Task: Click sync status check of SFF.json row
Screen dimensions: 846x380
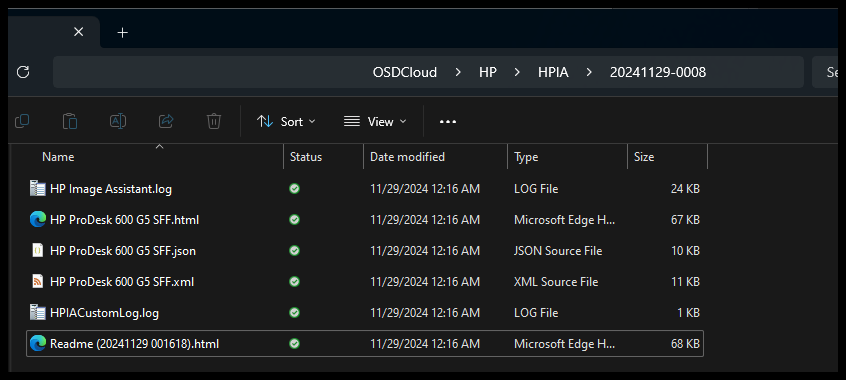Action: (295, 250)
